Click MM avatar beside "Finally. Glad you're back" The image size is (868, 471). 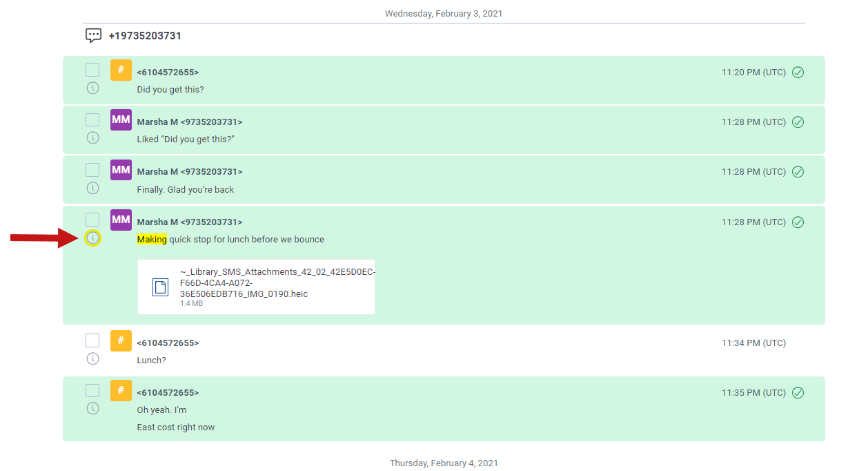[x=121, y=169]
